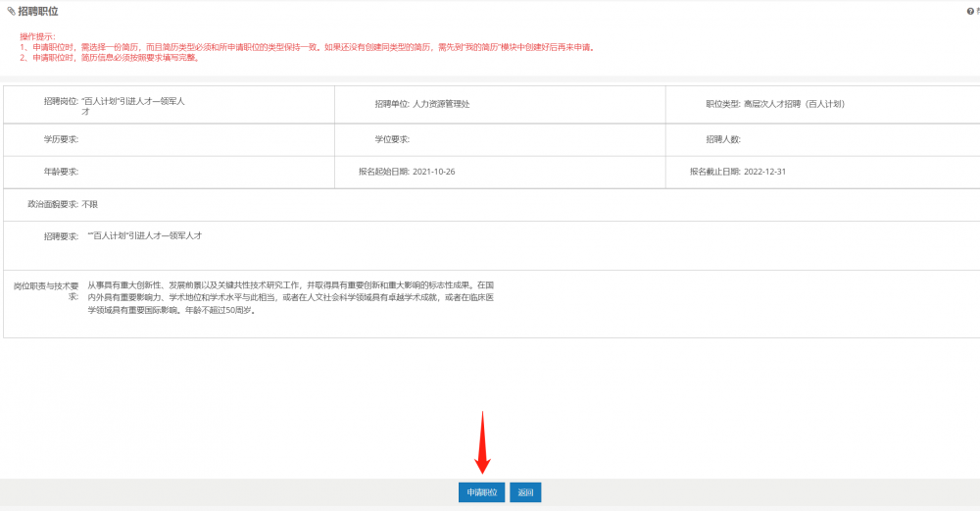Click the 学位要求 field label
The image size is (980, 511).
(391, 139)
